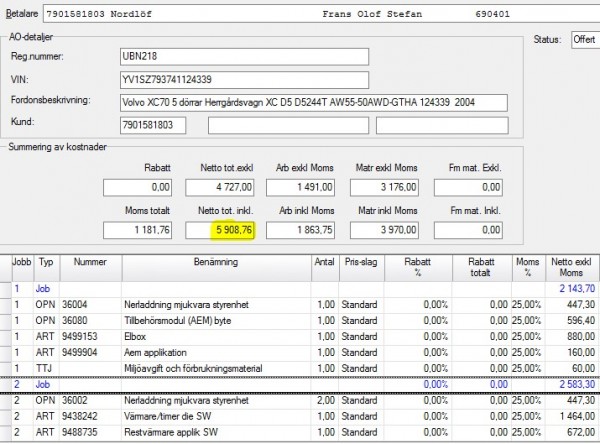
Task: Select the Netto tot.exkl value 4 727,00
Action: (x=220, y=188)
